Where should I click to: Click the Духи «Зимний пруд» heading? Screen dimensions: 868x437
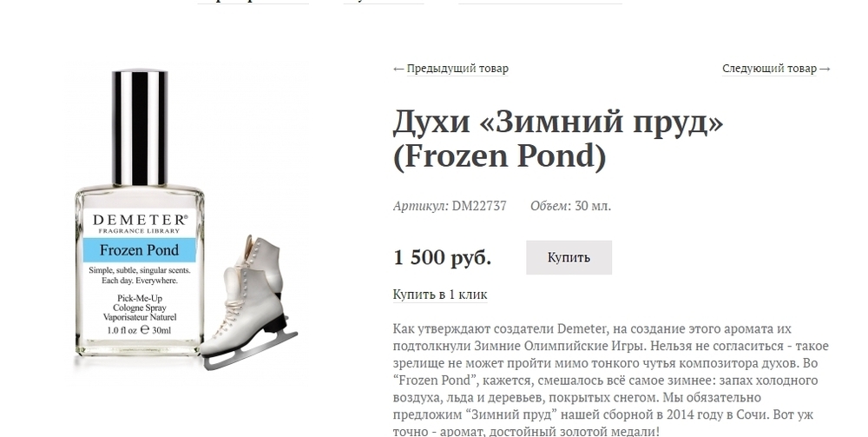click(x=558, y=138)
